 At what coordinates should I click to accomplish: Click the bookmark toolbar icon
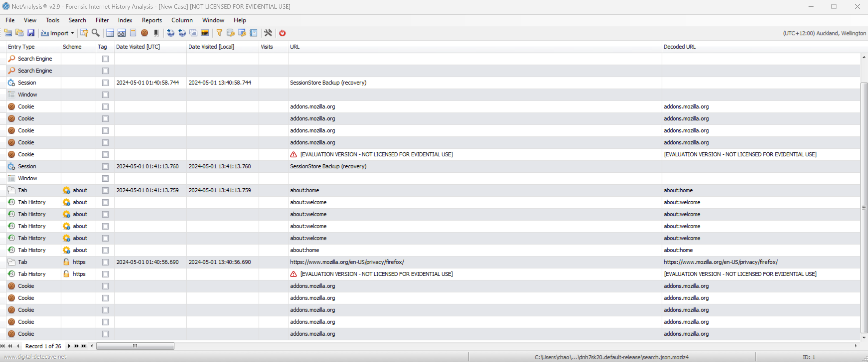[x=156, y=33]
